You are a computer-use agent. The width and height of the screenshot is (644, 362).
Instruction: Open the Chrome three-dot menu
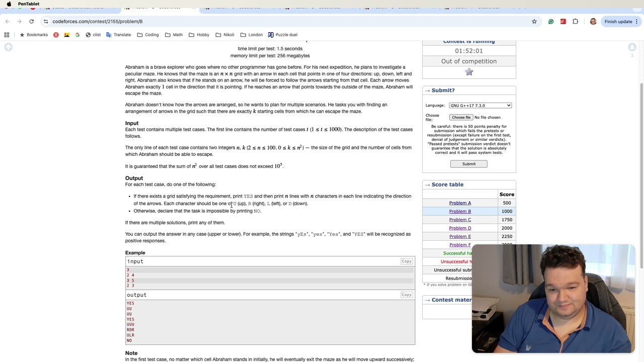(636, 21)
